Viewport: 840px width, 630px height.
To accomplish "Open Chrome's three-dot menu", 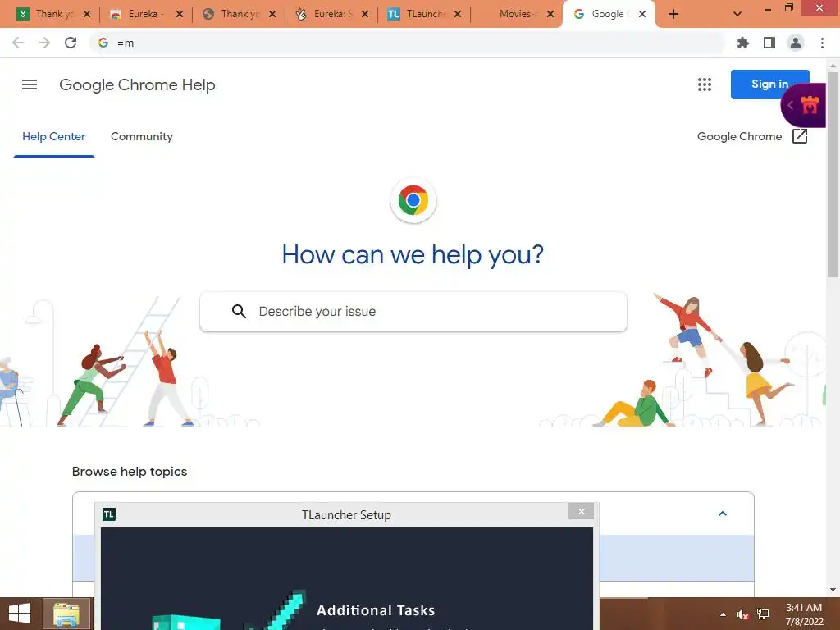I will click(x=822, y=43).
